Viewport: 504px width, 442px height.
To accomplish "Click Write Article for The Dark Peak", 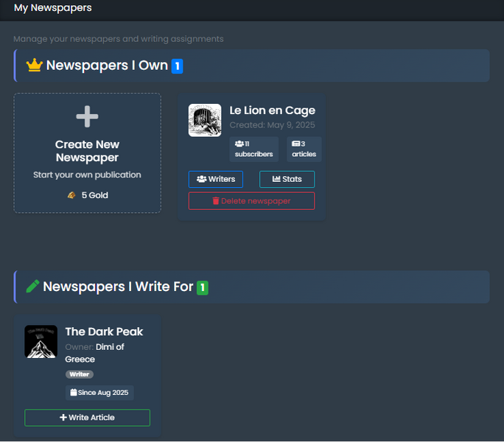I will click(x=87, y=418).
